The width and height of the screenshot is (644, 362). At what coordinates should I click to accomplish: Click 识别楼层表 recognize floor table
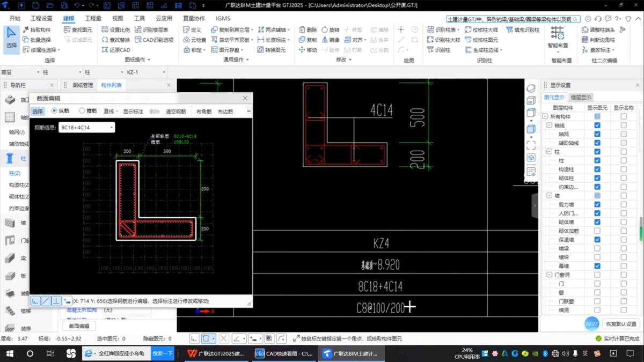click(x=151, y=30)
